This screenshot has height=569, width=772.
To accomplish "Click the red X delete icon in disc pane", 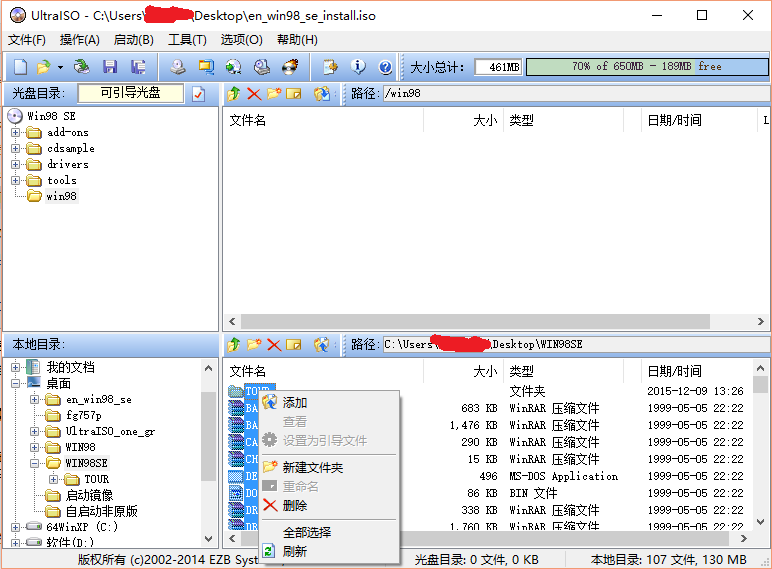I will coord(254,94).
